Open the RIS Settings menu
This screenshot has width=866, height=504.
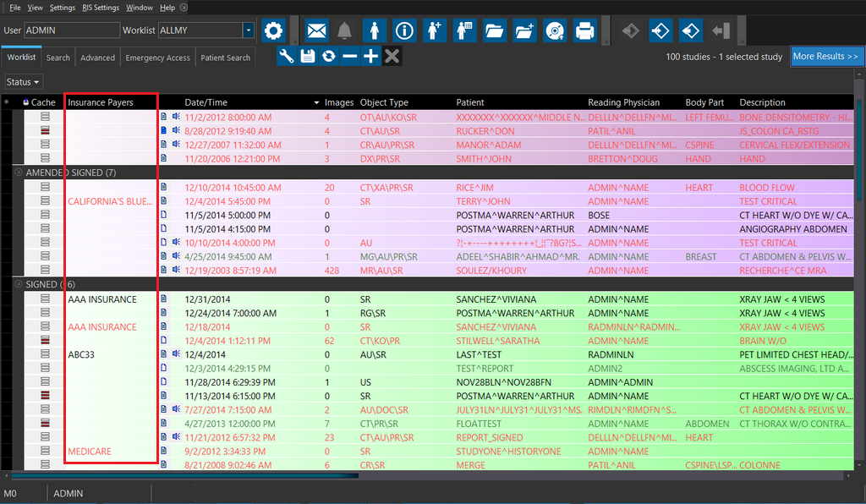click(101, 8)
